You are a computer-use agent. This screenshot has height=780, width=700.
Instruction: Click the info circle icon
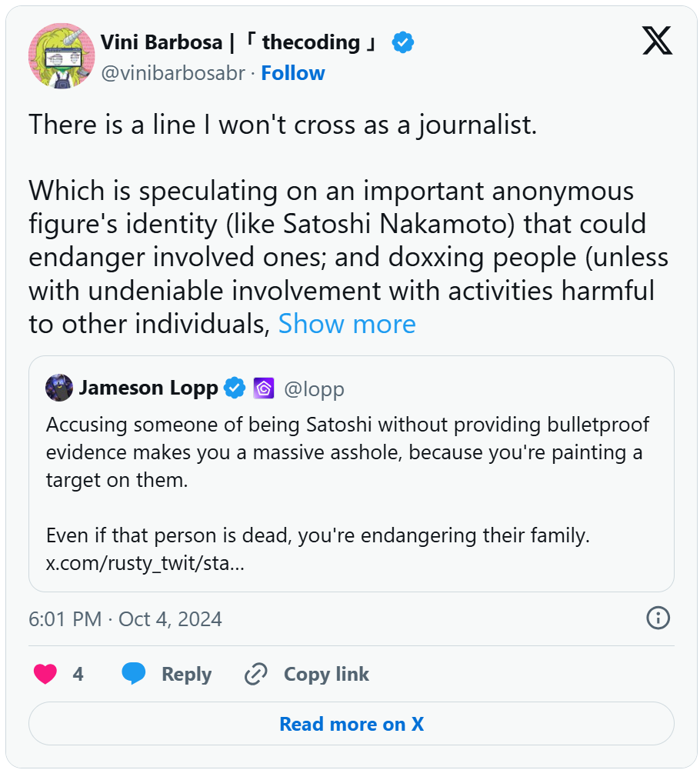click(658, 618)
